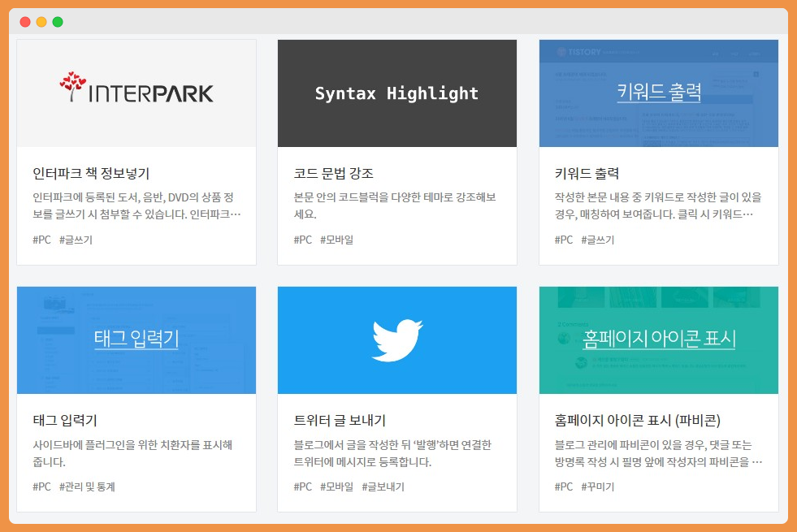Select the 코드 문법 강조 title
Viewport: 797px width, 532px height.
(333, 173)
